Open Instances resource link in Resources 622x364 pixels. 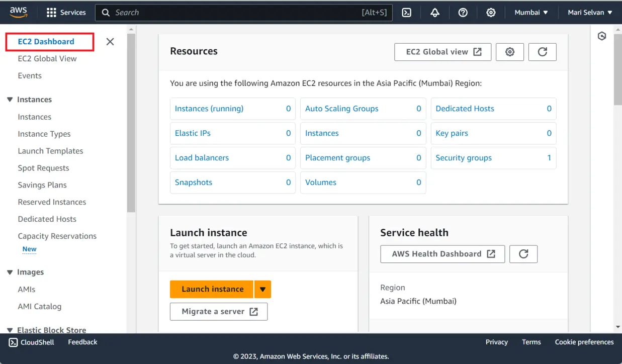click(322, 133)
